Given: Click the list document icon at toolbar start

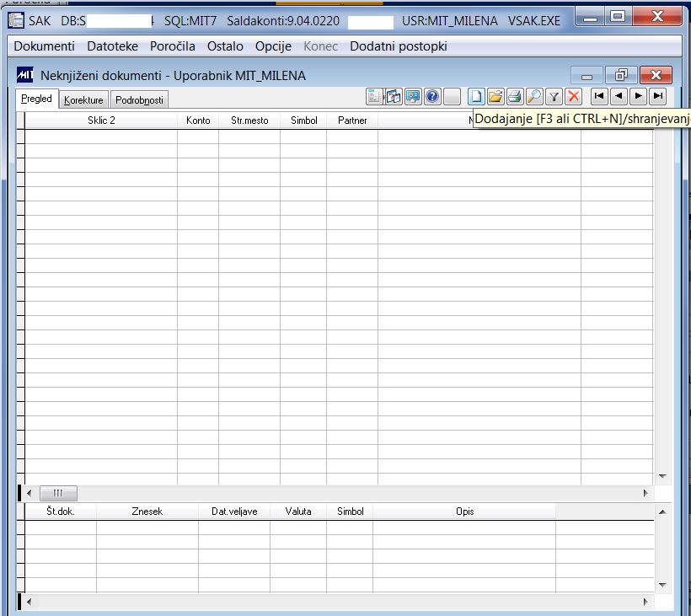Looking at the screenshot, I should [x=374, y=97].
